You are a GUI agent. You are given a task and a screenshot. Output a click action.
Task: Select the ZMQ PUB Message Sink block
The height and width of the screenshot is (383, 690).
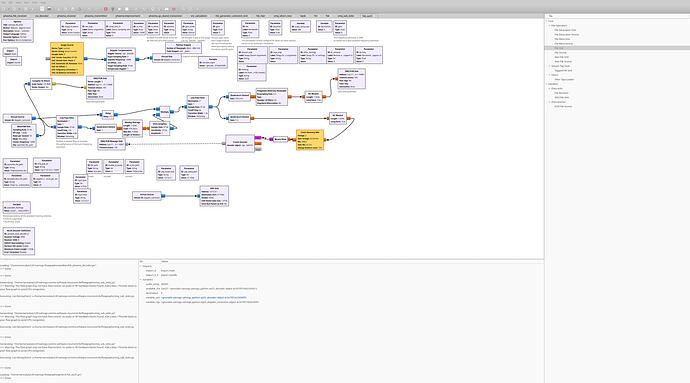pos(111,144)
